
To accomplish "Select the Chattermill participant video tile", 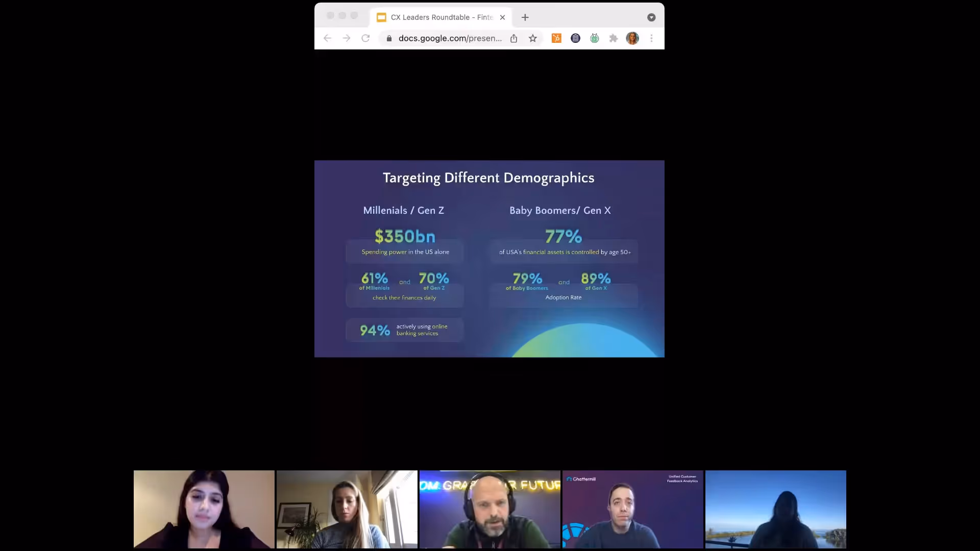I will click(632, 509).
